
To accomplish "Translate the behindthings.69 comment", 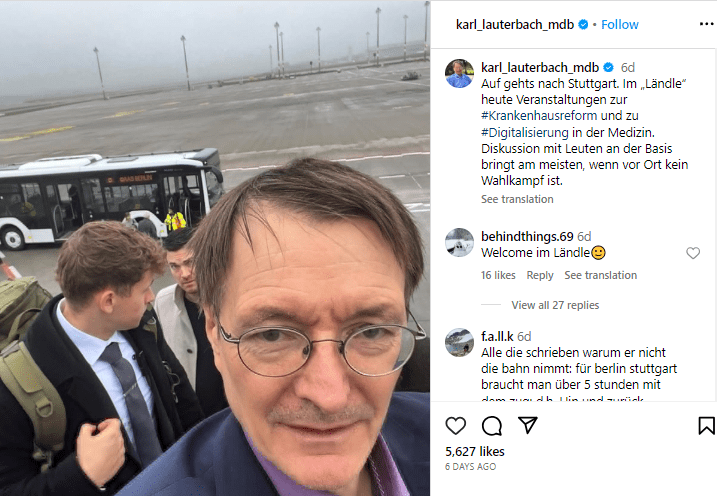I will pyautogui.click(x=600, y=275).
